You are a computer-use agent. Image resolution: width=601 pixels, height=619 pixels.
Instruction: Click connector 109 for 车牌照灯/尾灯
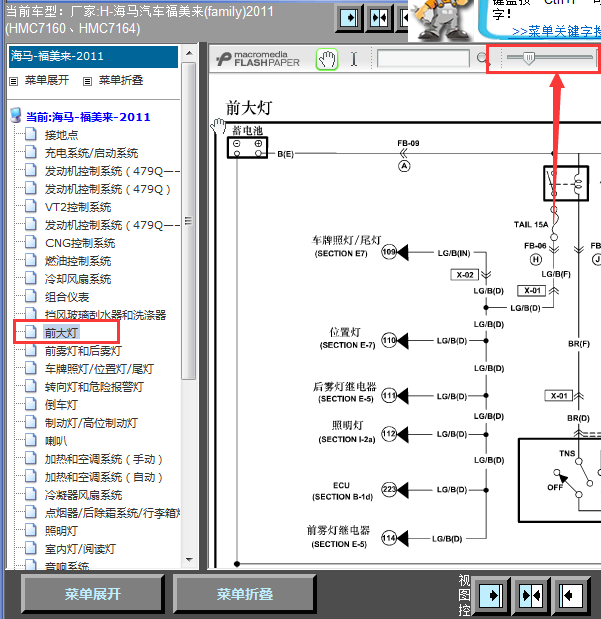(x=389, y=252)
